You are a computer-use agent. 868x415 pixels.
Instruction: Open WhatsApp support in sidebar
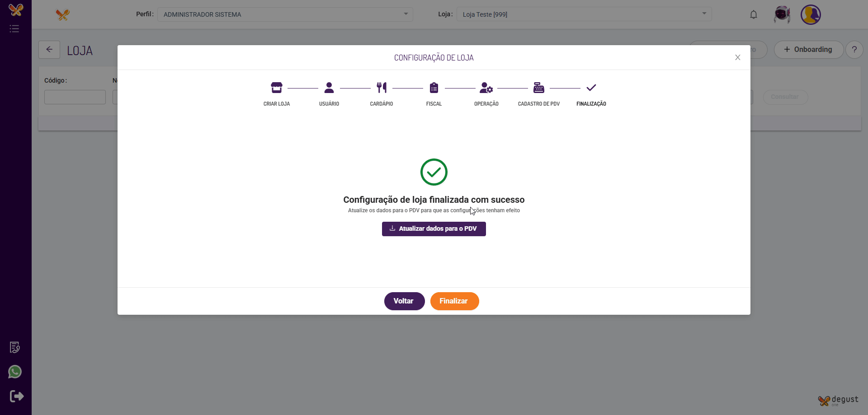tap(15, 372)
